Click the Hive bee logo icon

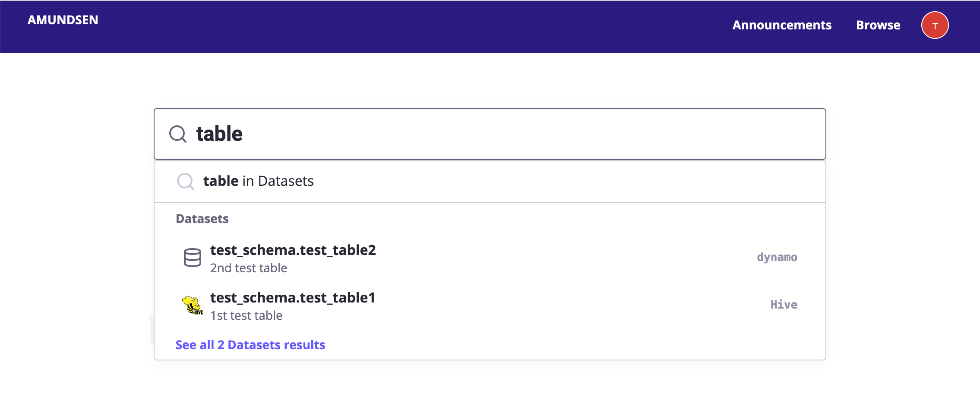point(192,305)
